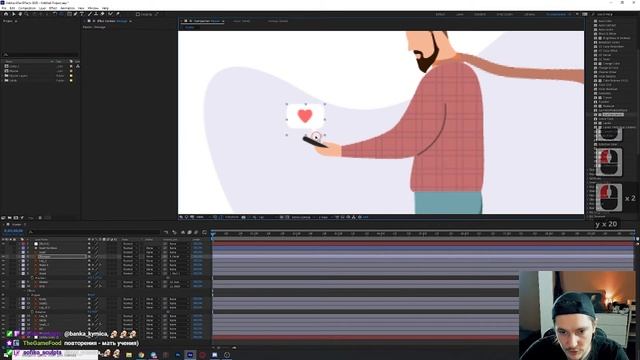Select the Zoom magnifier tool
Image resolution: width=640 pixels, height=360 pixels.
click(26, 14)
